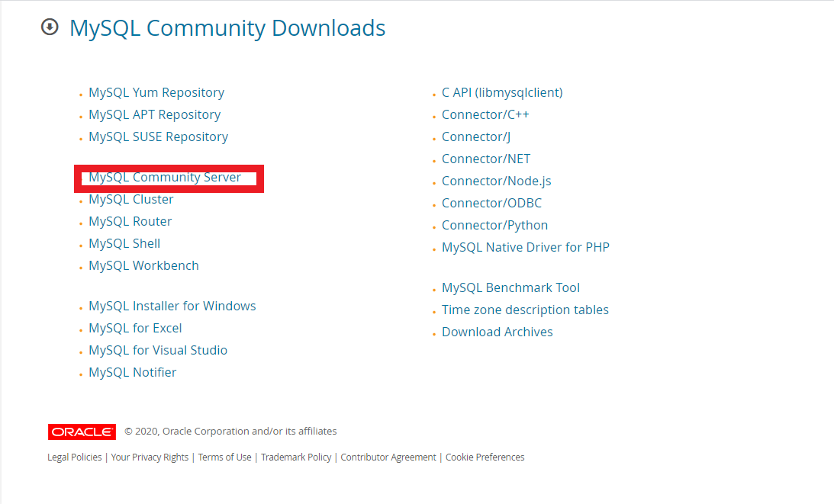This screenshot has height=504, width=834.
Task: Open MySQL Yum Repository link
Action: 156,92
